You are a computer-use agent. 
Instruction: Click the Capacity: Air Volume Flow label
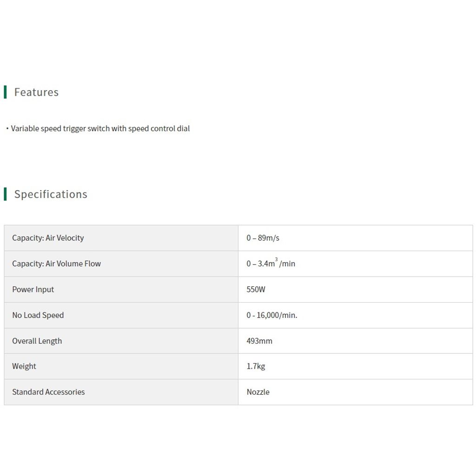[x=56, y=264]
